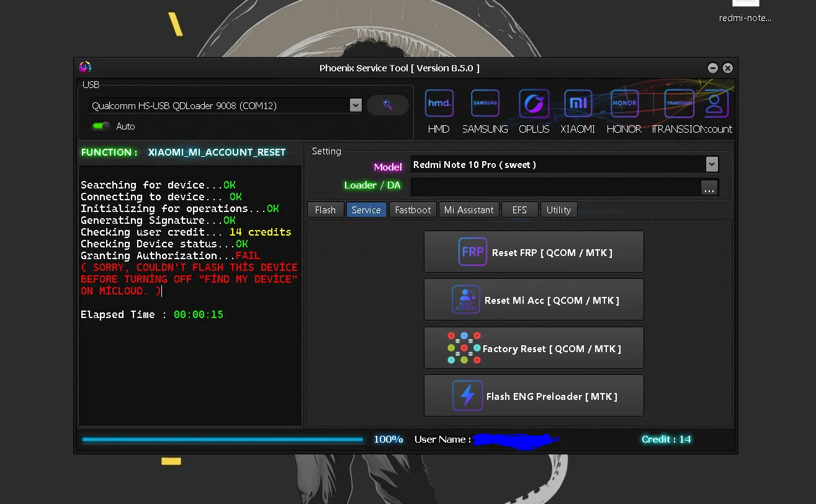
Task: Open the HMD brand section
Action: pyautogui.click(x=439, y=104)
